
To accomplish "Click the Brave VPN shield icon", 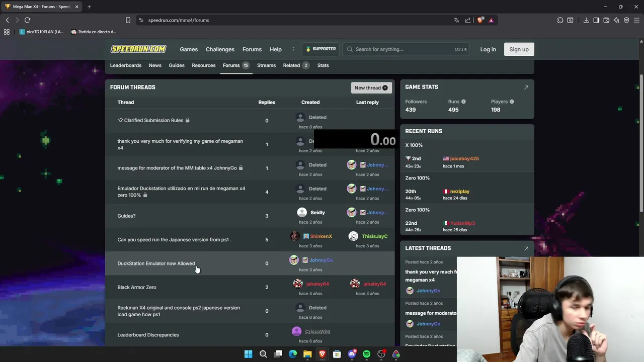I will tap(626, 20).
